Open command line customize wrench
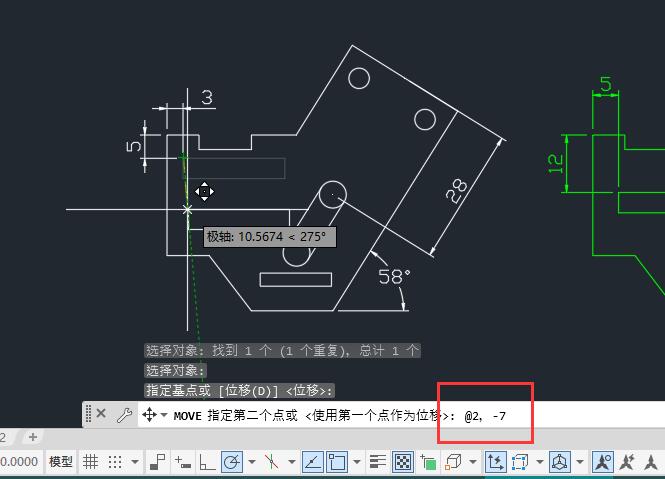This screenshot has width=665, height=479. click(124, 415)
